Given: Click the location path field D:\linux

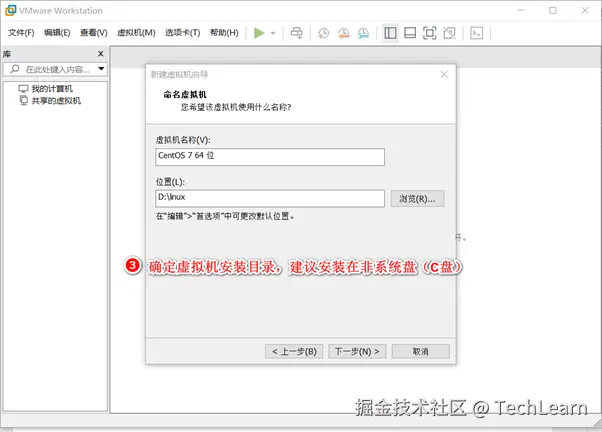Looking at the screenshot, I should pyautogui.click(x=270, y=198).
